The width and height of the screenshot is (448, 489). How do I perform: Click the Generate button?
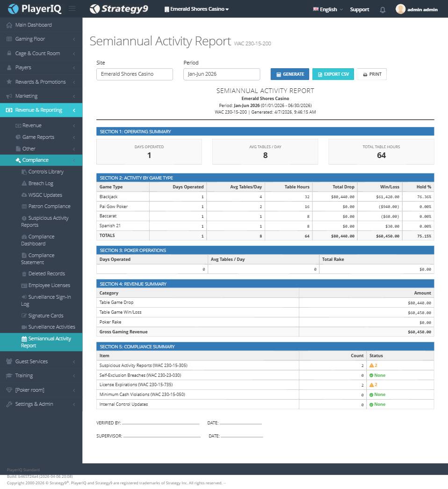290,74
